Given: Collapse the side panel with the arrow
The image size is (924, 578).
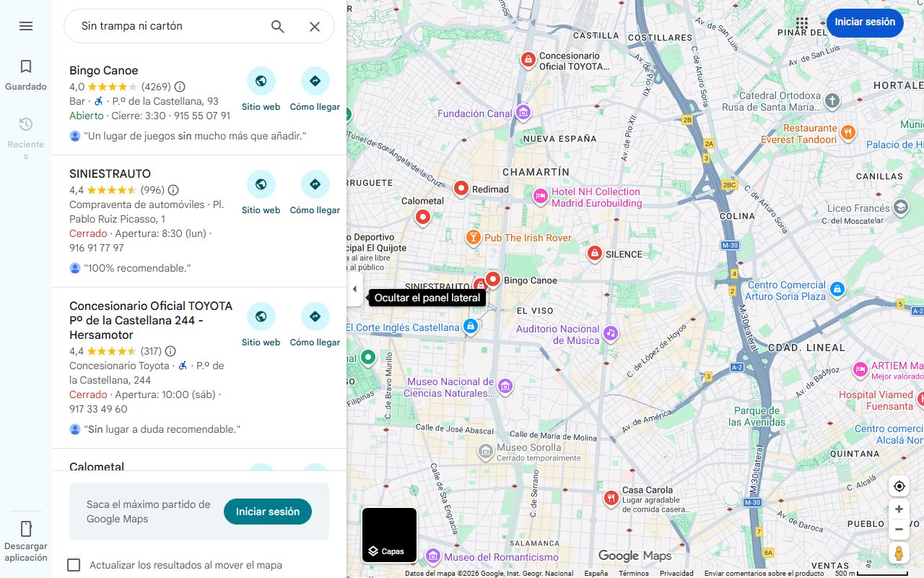Looking at the screenshot, I should (x=354, y=288).
